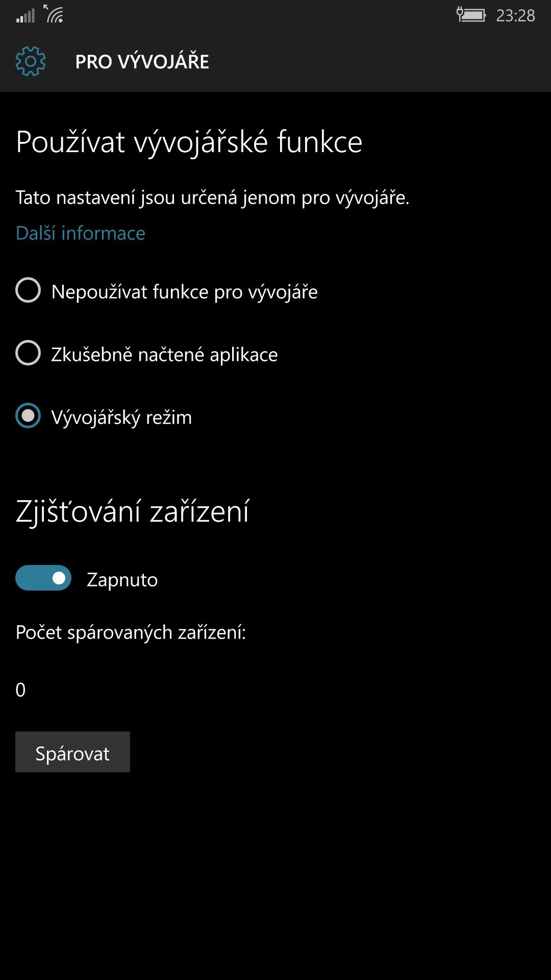Screen dimensions: 551x980
Task: Tap the Počet spárovaných zařízení text
Action: (x=131, y=632)
